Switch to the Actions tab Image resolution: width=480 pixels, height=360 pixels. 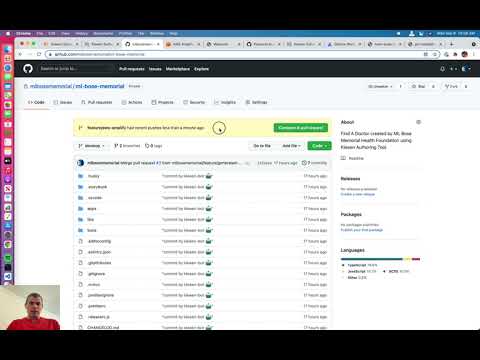click(132, 102)
